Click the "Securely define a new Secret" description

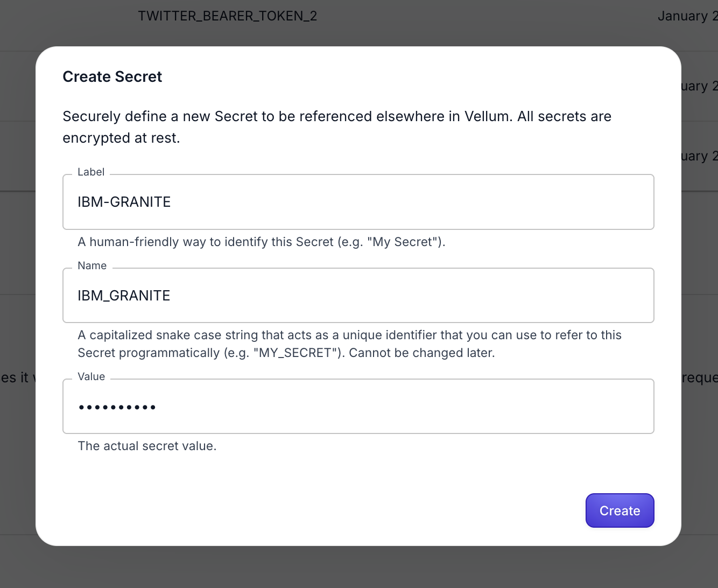pyautogui.click(x=337, y=116)
